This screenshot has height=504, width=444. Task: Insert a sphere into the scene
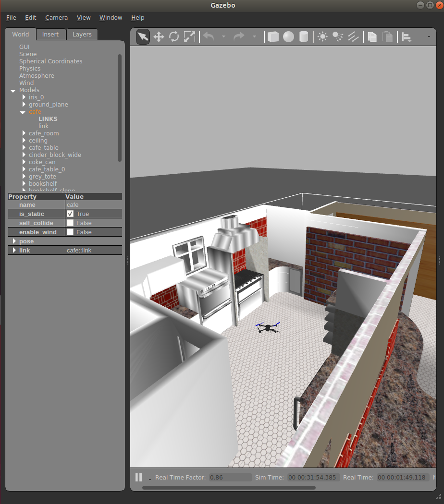click(x=288, y=36)
